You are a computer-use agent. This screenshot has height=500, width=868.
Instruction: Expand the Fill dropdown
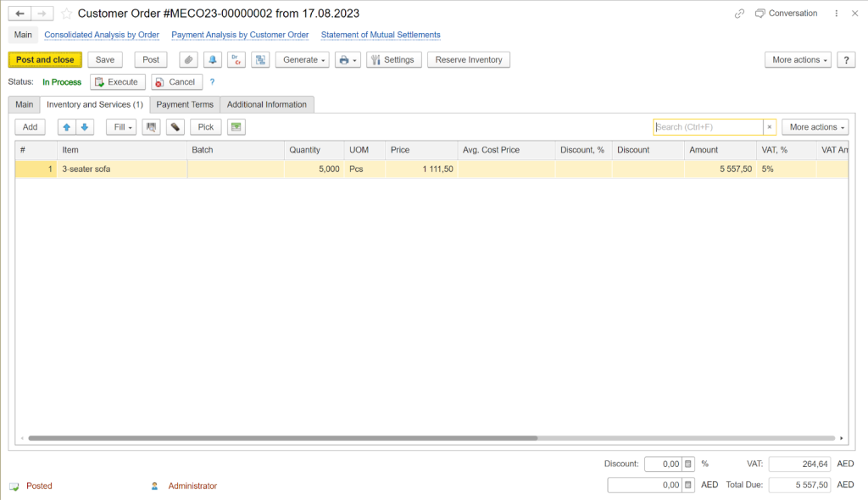point(121,127)
